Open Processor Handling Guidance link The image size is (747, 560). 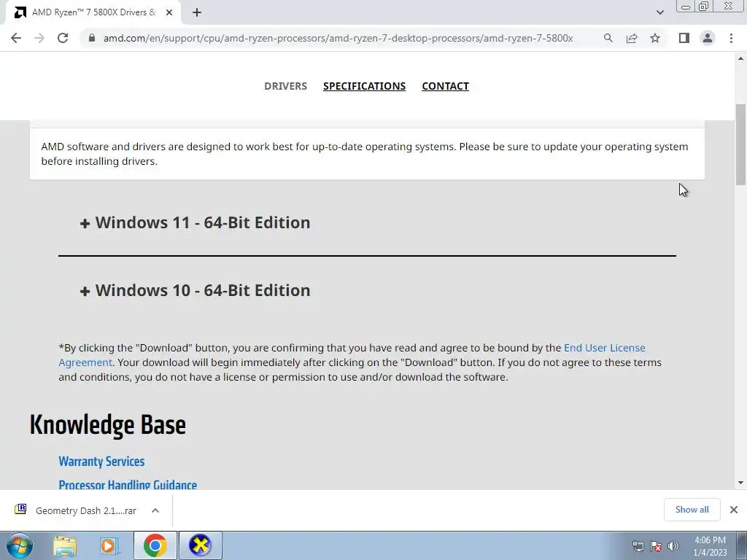128,484
